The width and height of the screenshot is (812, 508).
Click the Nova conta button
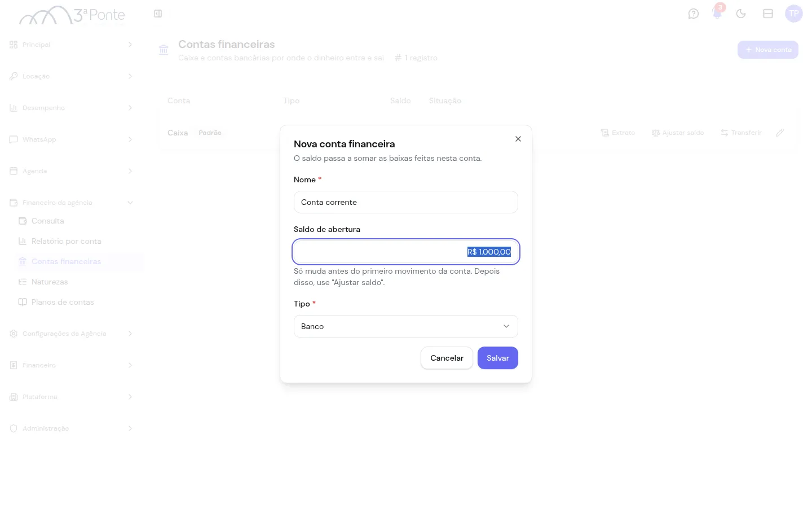point(768,50)
